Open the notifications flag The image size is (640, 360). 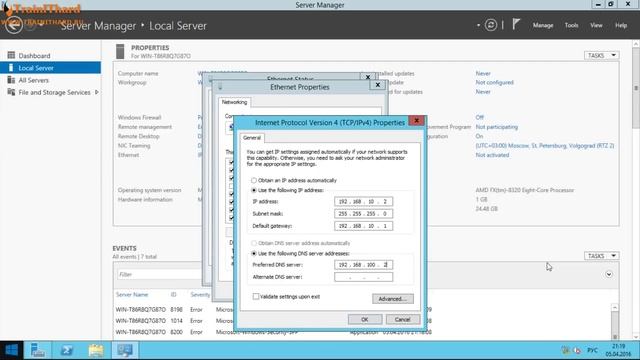pos(516,24)
